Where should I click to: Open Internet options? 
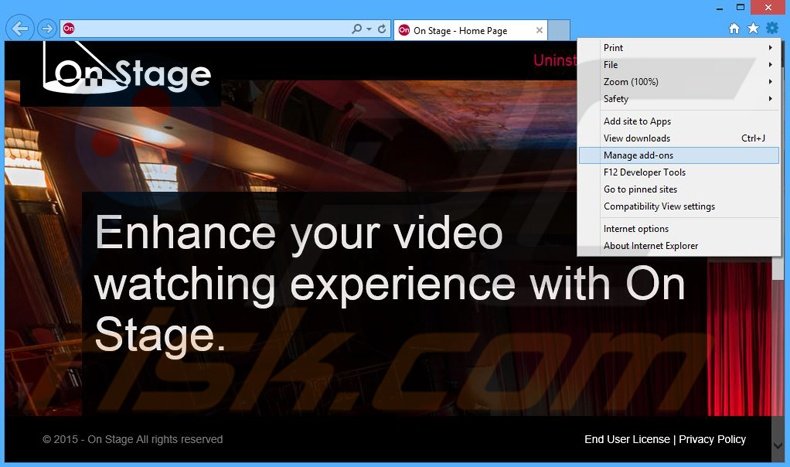coord(679,229)
